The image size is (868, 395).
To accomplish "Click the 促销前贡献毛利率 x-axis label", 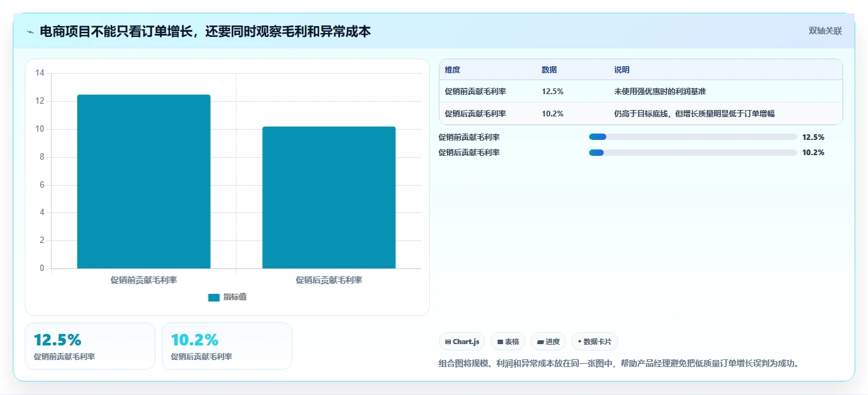I will click(144, 280).
